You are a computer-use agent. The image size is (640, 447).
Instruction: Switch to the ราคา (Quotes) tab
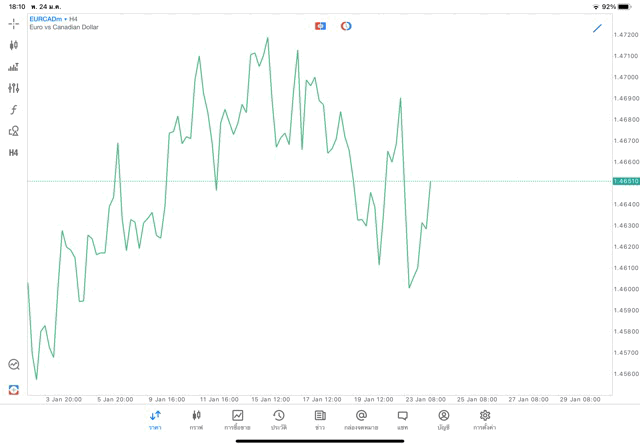pos(155,420)
